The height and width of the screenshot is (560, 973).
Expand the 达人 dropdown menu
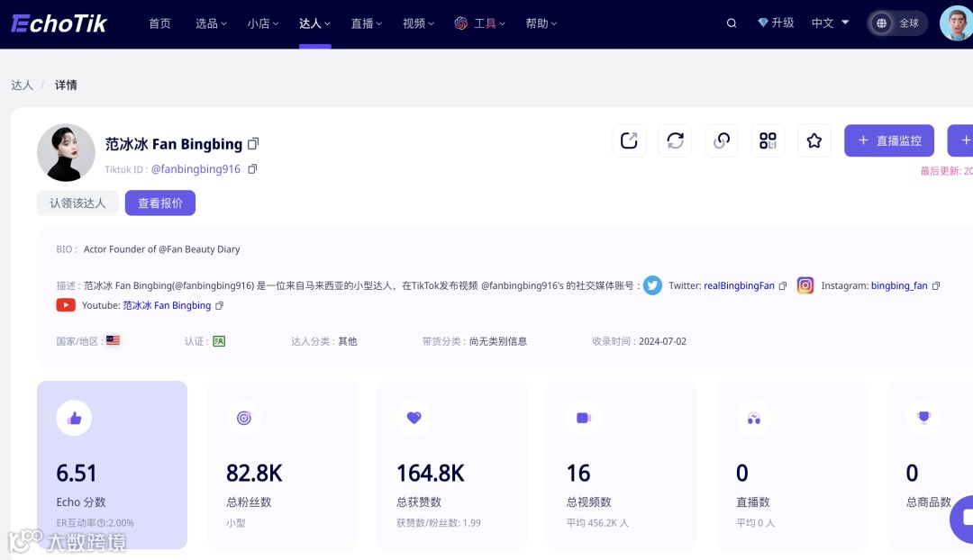(314, 23)
